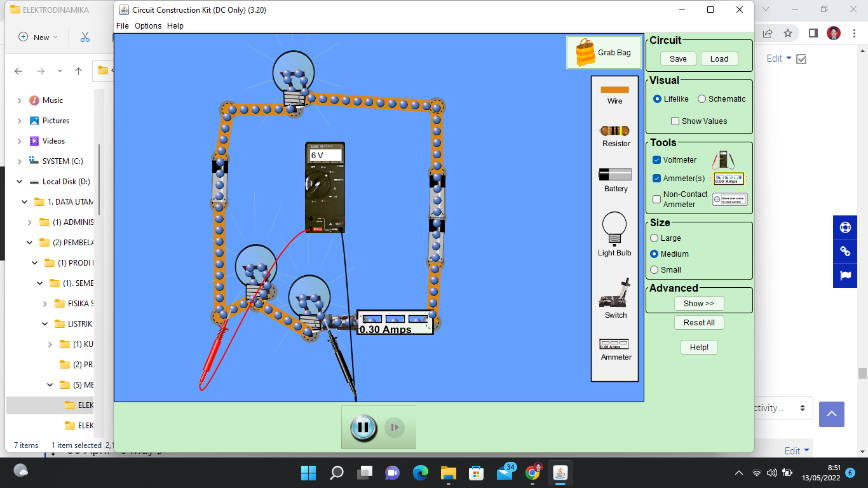
Task: Enable the Non-Contact Ammeter checkbox
Action: tap(657, 199)
